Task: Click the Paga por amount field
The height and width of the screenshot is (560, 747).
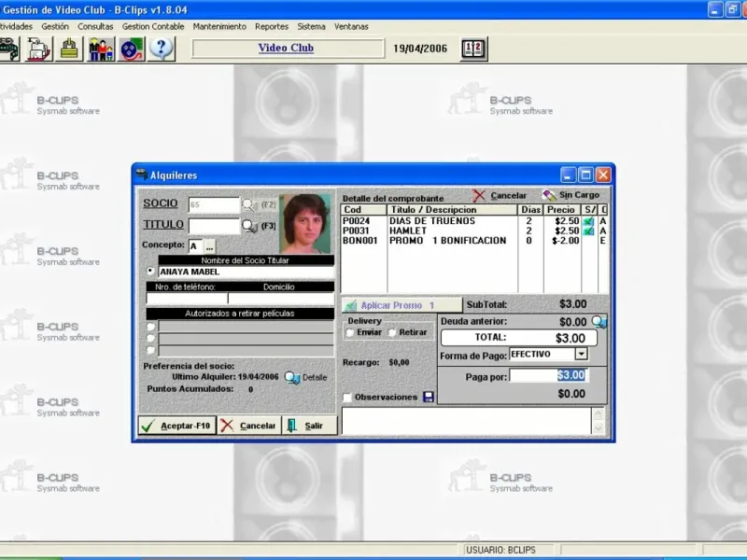Action: [x=549, y=375]
